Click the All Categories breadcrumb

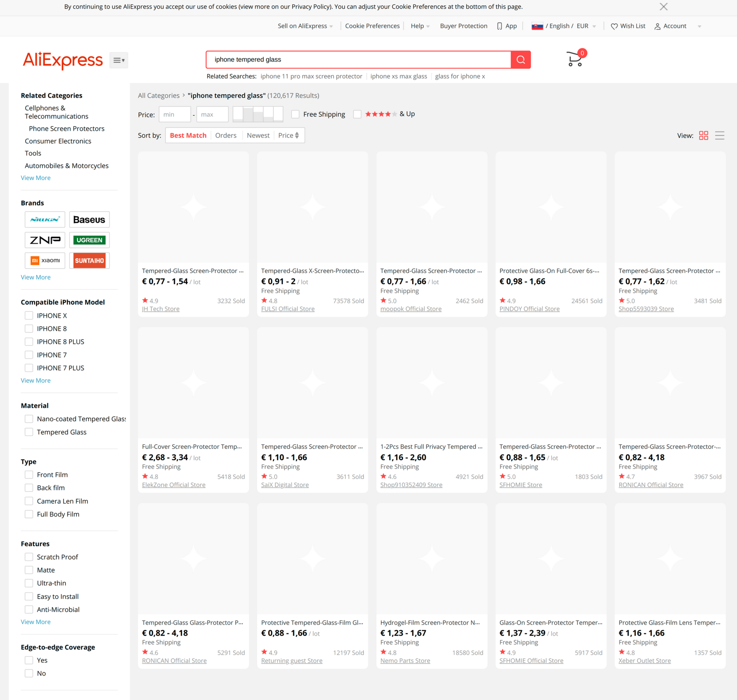[158, 95]
